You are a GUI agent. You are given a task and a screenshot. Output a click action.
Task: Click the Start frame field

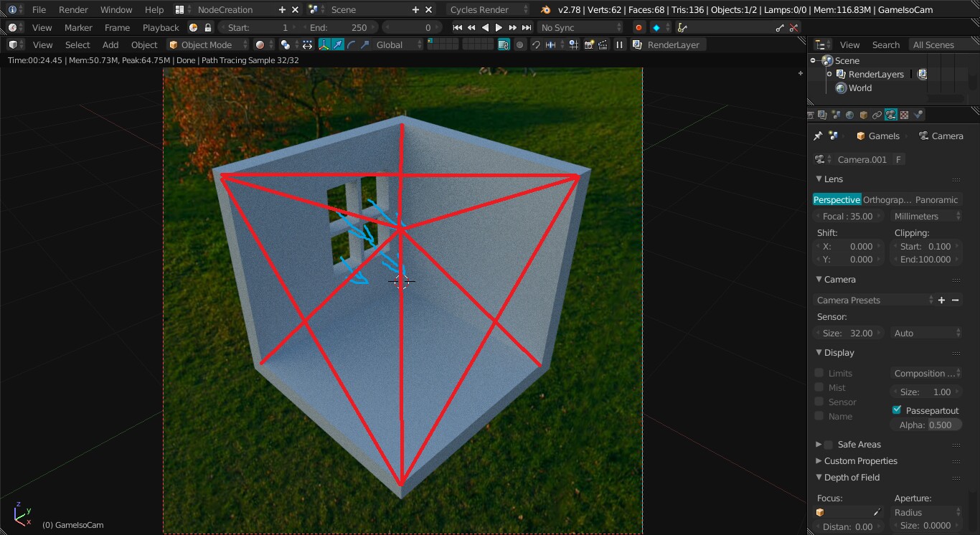pyautogui.click(x=258, y=27)
